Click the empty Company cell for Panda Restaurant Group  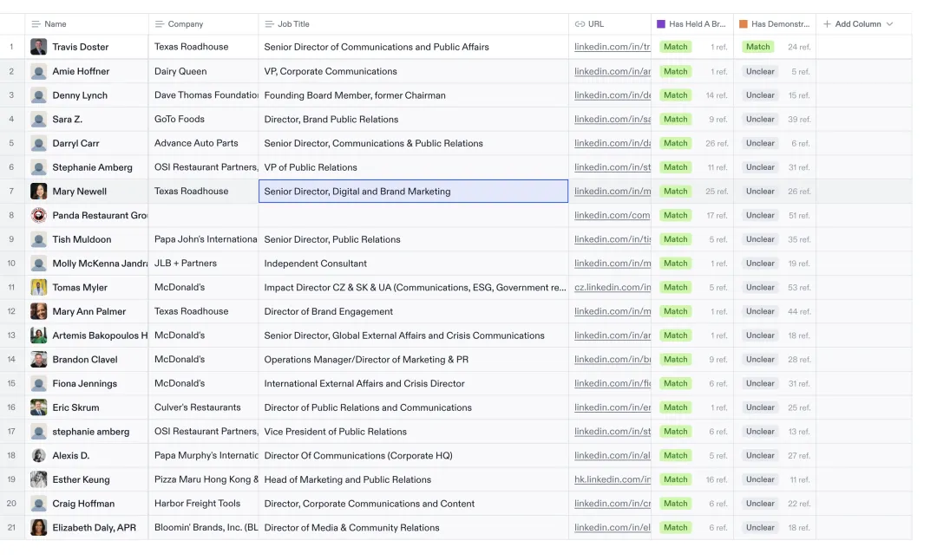203,215
